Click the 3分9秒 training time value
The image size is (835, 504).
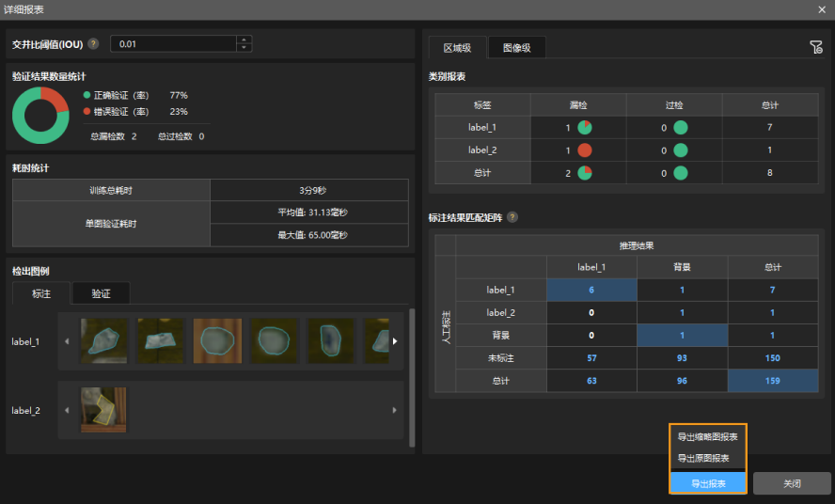click(312, 190)
